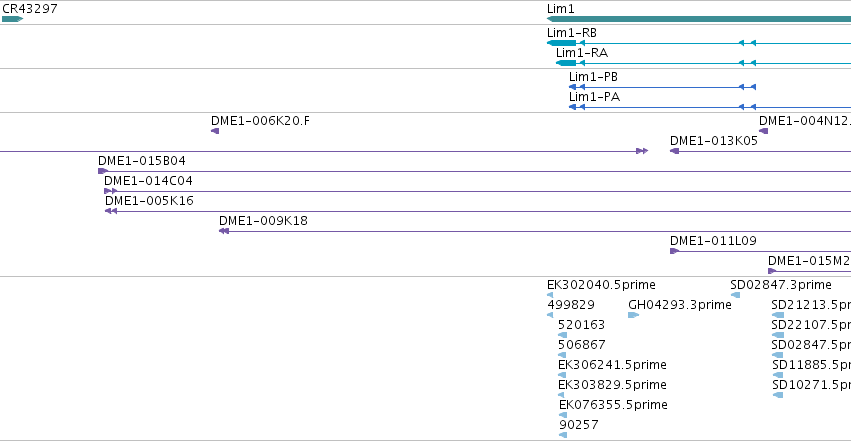851x441 pixels.
Task: Click the Lim1-RB transcript label
Action: 571,33
